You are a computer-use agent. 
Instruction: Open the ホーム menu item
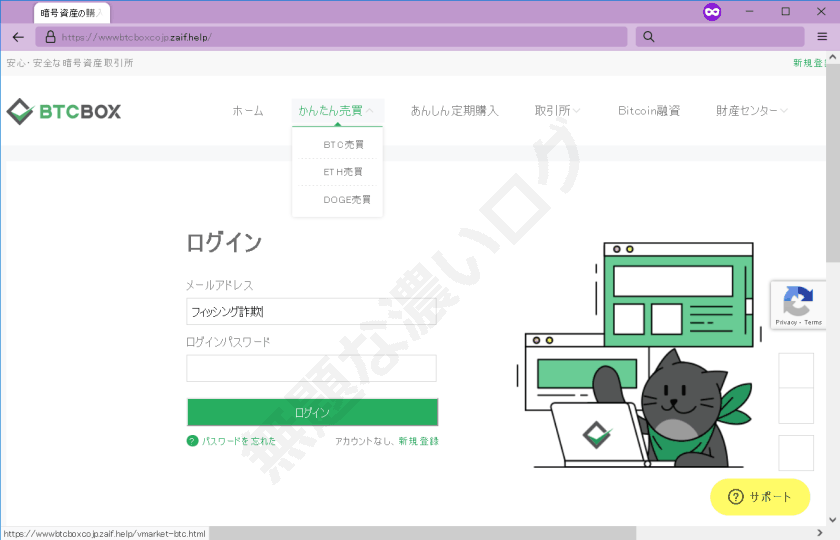click(248, 111)
